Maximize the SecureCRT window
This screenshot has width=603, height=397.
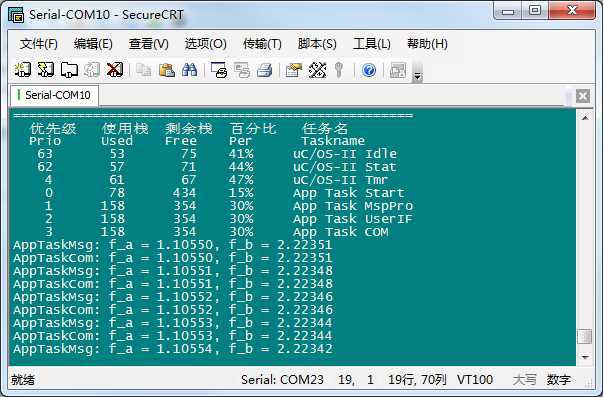click(535, 11)
